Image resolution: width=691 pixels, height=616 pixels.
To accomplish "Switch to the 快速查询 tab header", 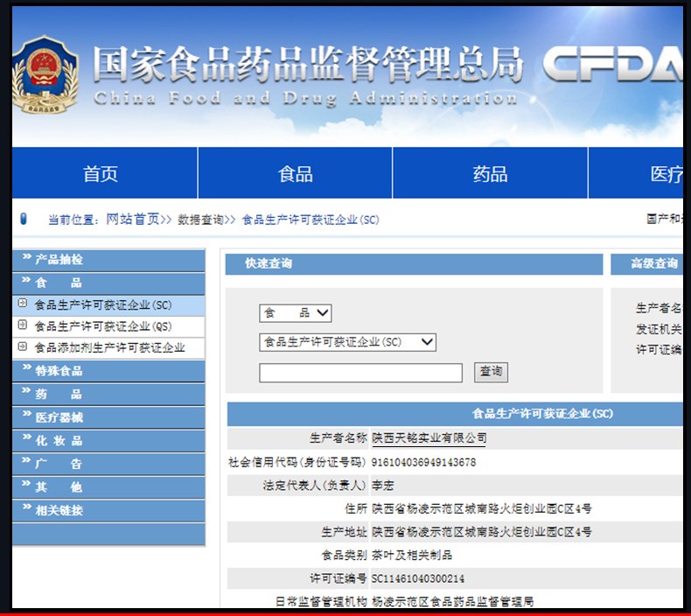I will pyautogui.click(x=414, y=264).
